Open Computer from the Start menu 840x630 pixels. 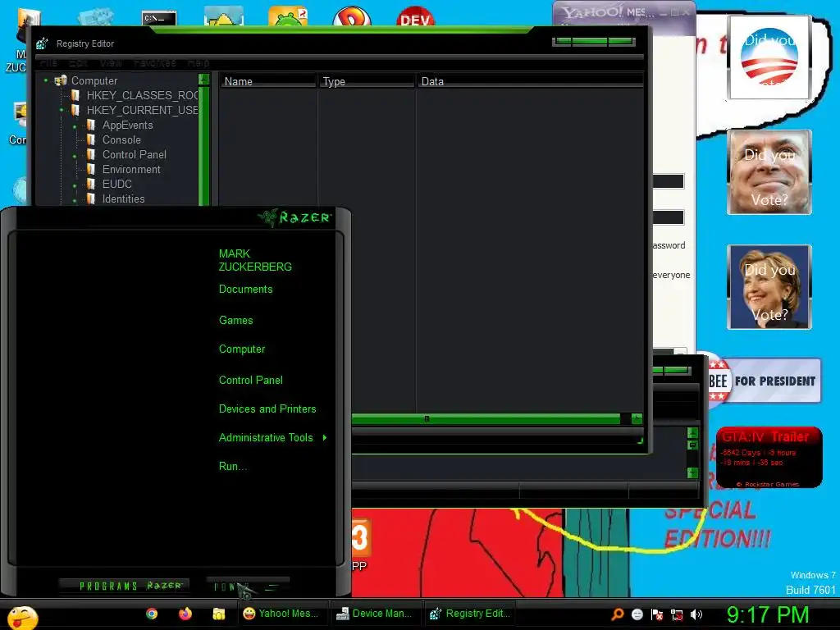point(242,349)
